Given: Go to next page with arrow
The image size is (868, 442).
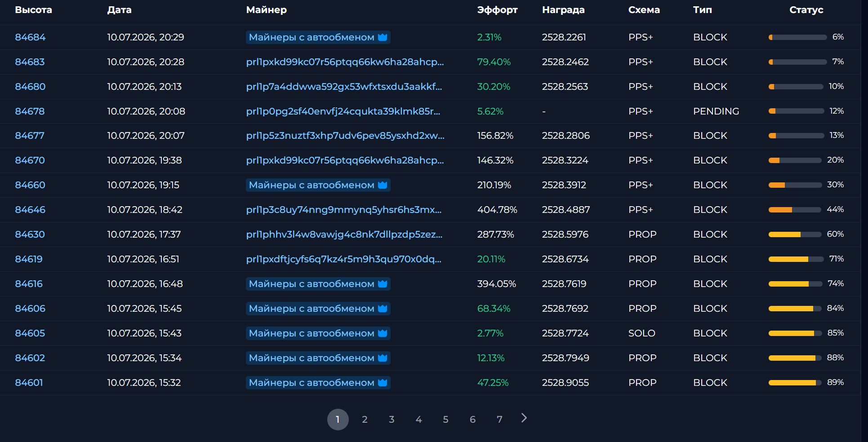Looking at the screenshot, I should [524, 418].
